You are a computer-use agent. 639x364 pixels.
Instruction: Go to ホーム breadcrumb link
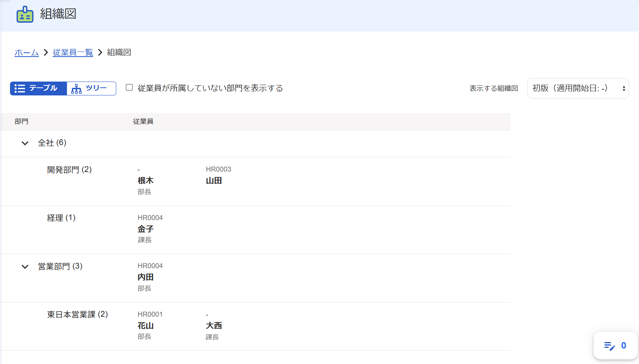click(27, 52)
